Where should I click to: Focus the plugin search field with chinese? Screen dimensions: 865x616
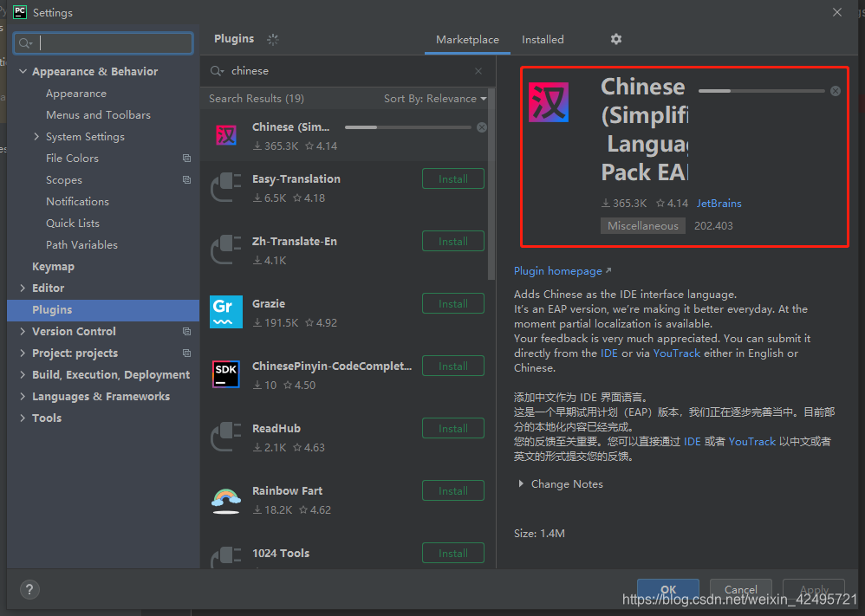(348, 71)
